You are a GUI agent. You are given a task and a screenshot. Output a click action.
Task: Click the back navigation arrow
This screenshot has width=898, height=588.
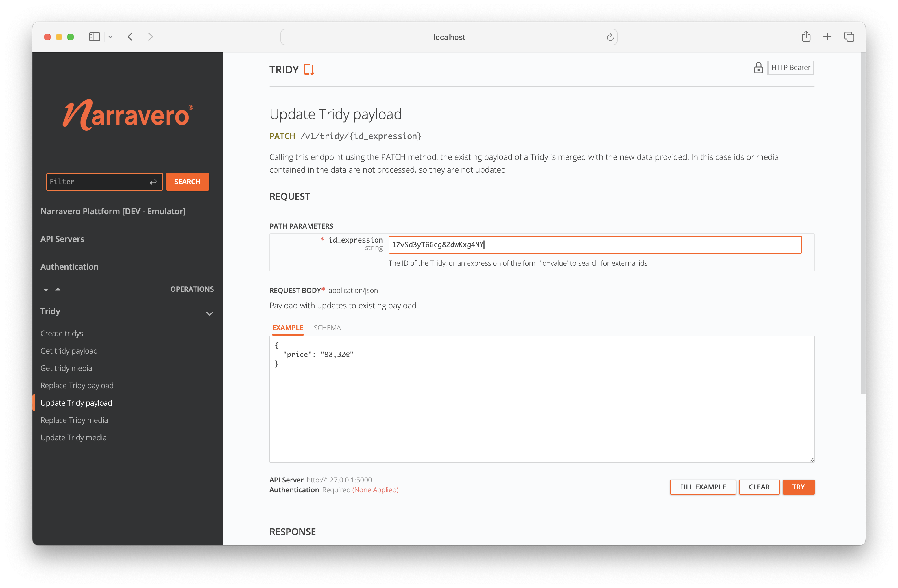130,37
